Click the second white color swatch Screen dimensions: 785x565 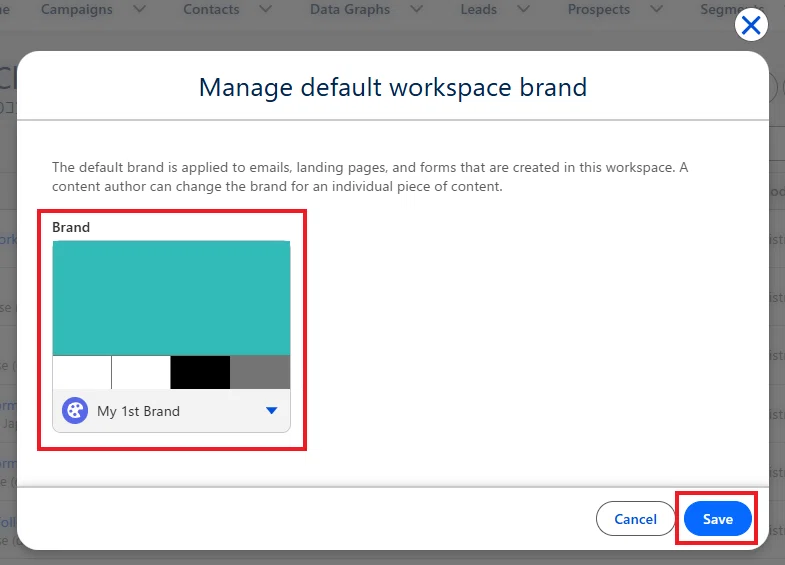[141, 372]
